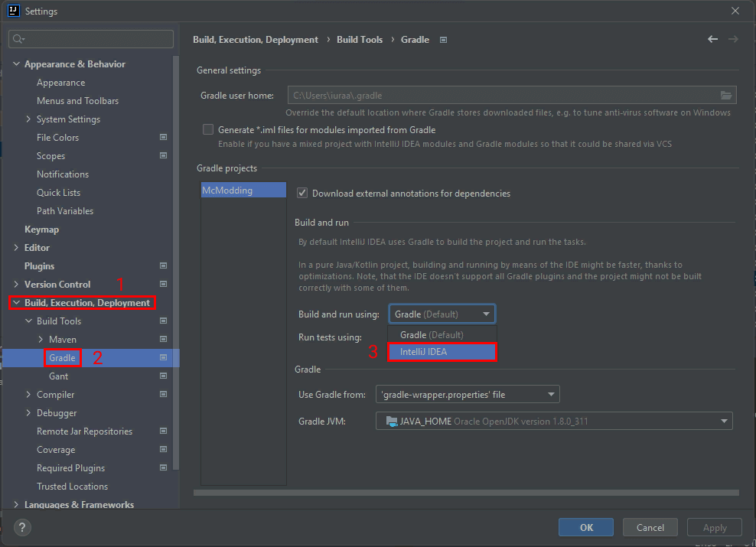This screenshot has height=547, width=756.
Task: Select Gradle (Default) option in list
Action: tap(442, 335)
